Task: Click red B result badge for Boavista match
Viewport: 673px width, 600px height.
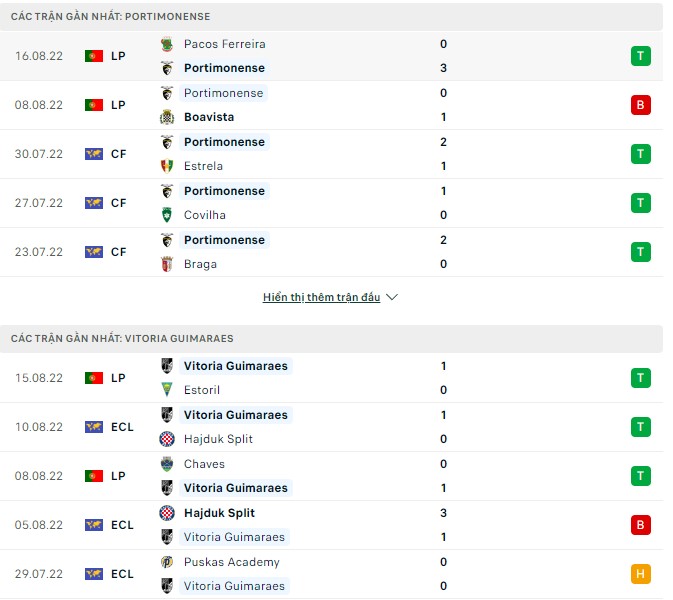Action: pyautogui.click(x=640, y=105)
